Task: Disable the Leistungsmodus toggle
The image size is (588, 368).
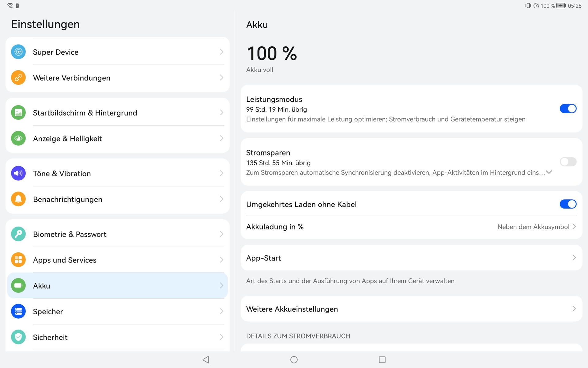Action: (x=568, y=109)
